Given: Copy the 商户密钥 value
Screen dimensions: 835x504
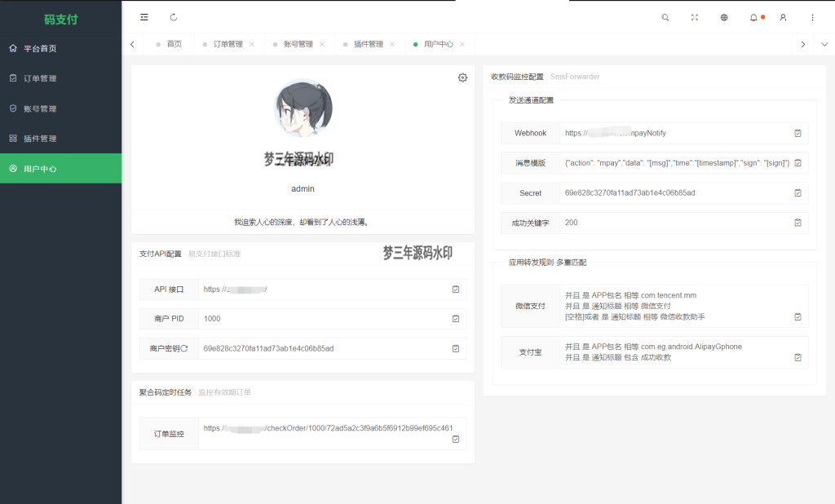Looking at the screenshot, I should click(x=456, y=348).
